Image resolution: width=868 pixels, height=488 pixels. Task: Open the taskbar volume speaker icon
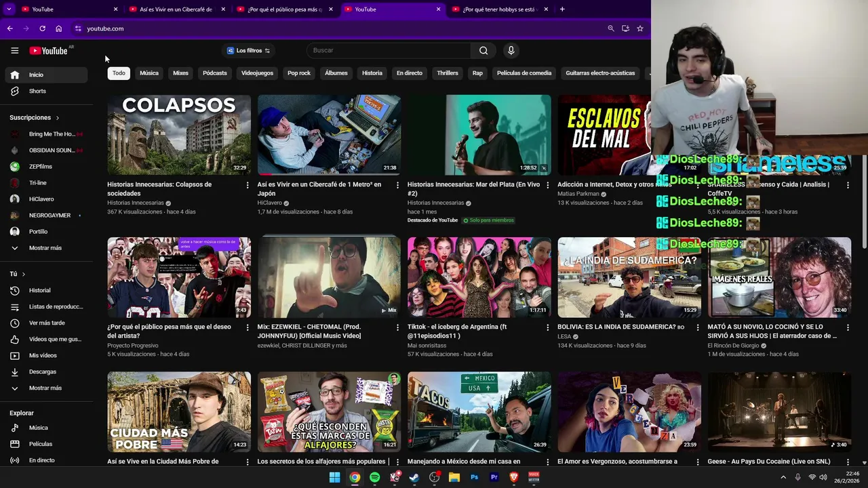point(823,477)
